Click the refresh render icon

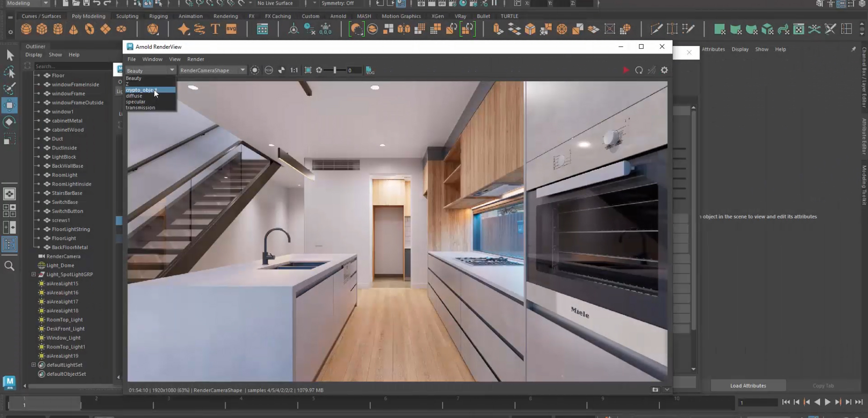pos(639,70)
